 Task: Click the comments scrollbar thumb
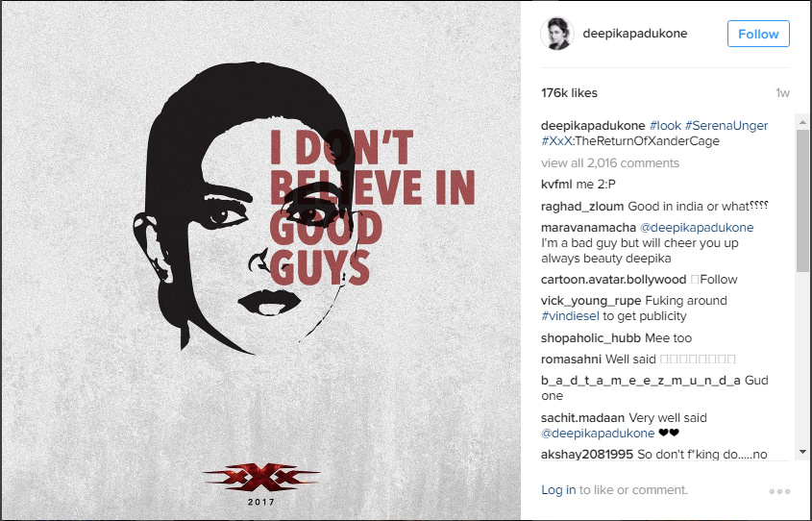pos(802,201)
